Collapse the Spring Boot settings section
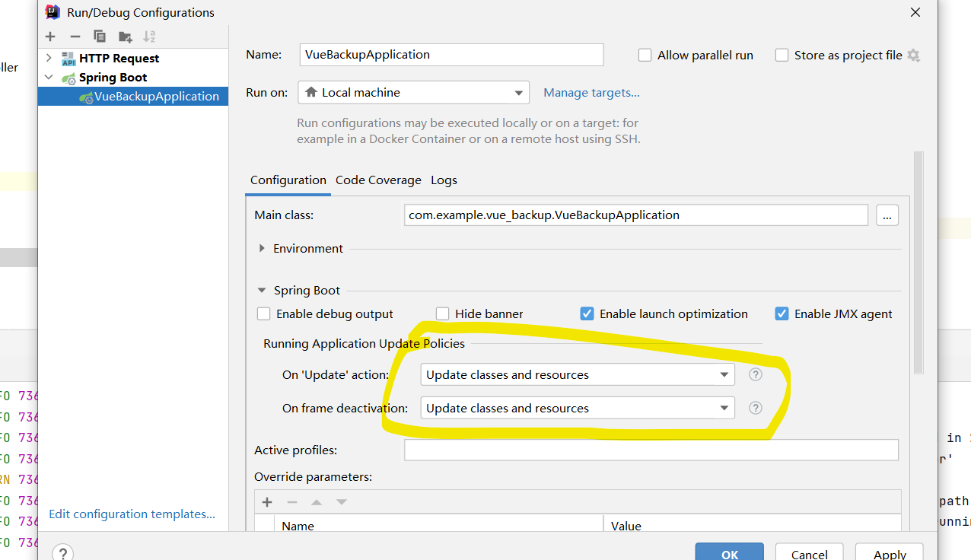The image size is (971, 560). pos(262,290)
